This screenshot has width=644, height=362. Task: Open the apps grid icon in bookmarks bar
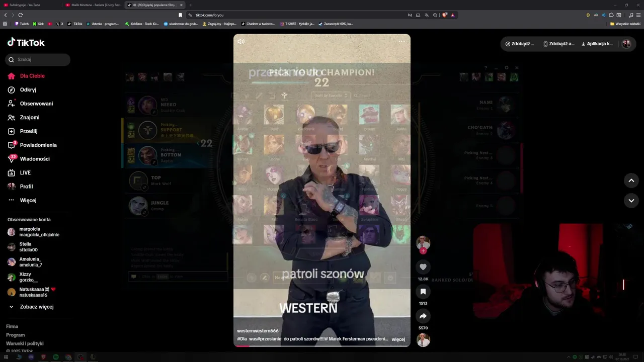5,24
